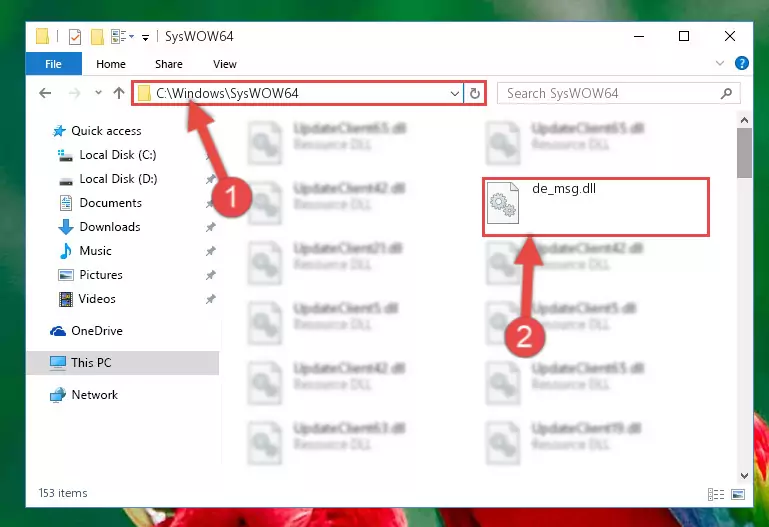Minimize the SysWOW64 window
This screenshot has width=769, height=527.
(x=639, y=36)
